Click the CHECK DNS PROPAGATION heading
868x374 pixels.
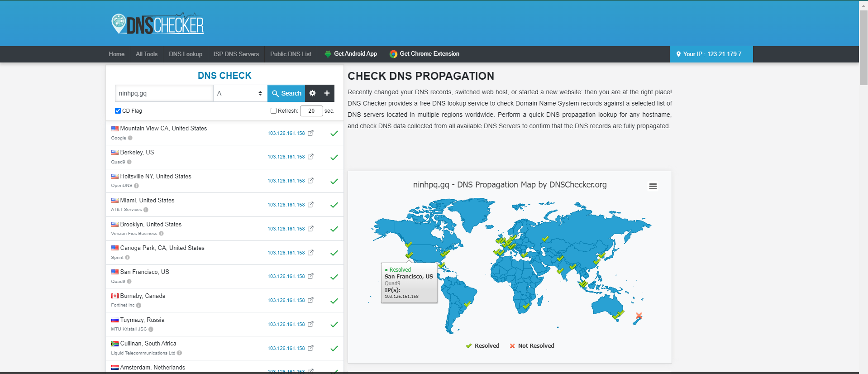[421, 76]
